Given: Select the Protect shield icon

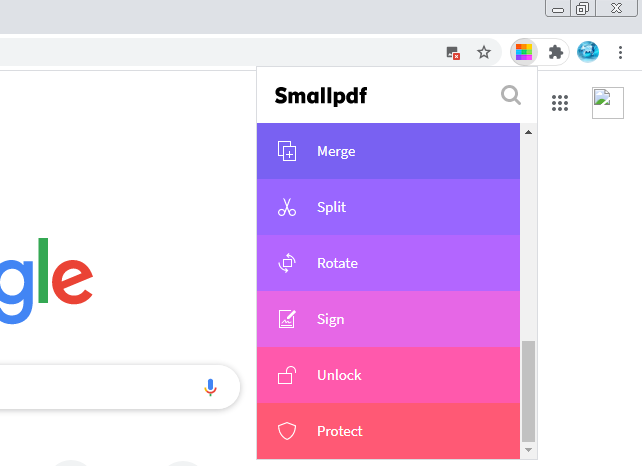Looking at the screenshot, I should (287, 431).
